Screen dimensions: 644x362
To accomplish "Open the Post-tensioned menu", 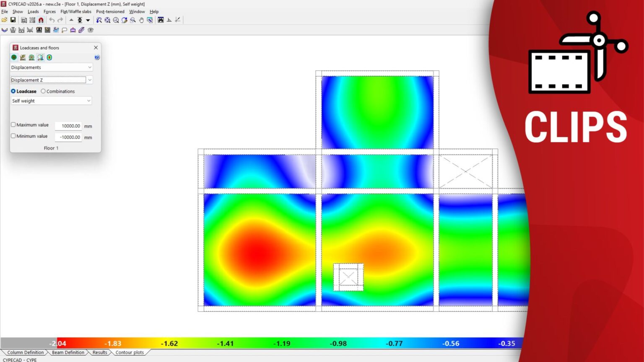I will [x=110, y=11].
